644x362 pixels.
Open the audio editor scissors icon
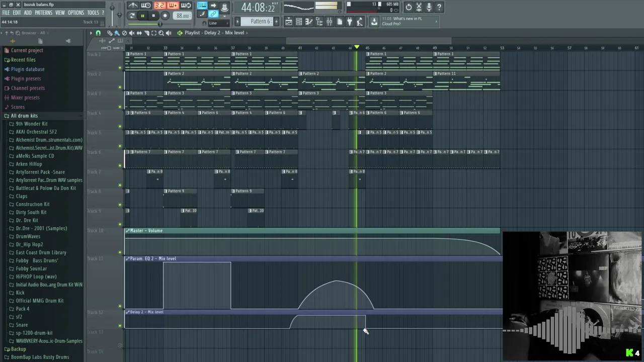coord(419,7)
